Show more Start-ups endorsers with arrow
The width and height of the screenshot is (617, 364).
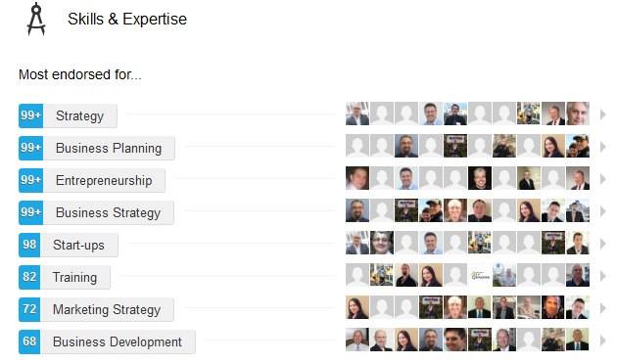[x=602, y=244]
